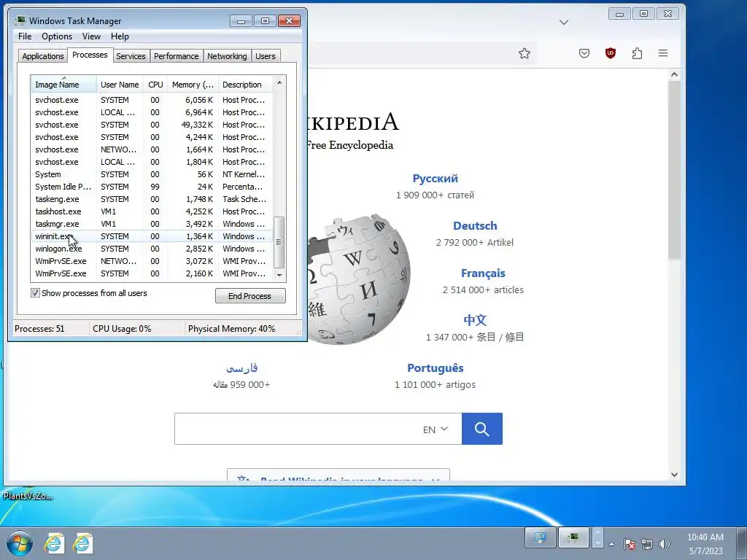Screen dimensions: 747x560
Task: Sort processes by User Name column
Action: [120, 85]
